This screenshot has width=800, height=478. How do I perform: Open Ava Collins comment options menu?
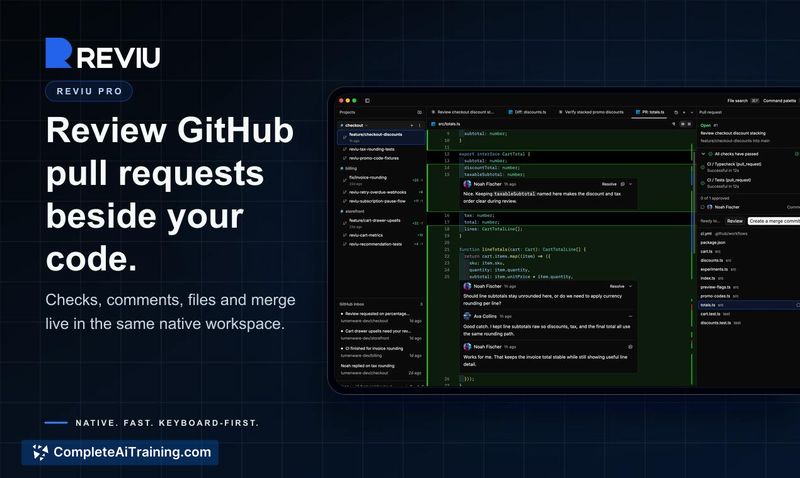click(631, 316)
